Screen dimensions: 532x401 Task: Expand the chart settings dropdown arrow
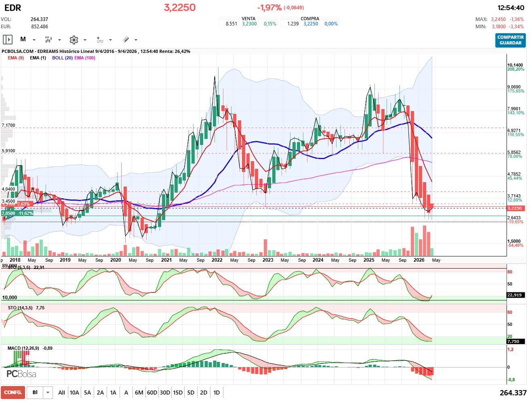(85, 40)
